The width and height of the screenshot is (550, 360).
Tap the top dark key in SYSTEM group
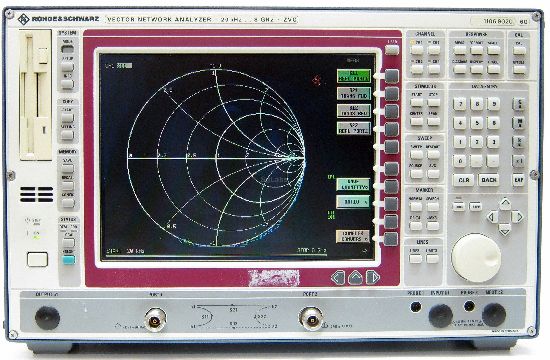(x=68, y=49)
